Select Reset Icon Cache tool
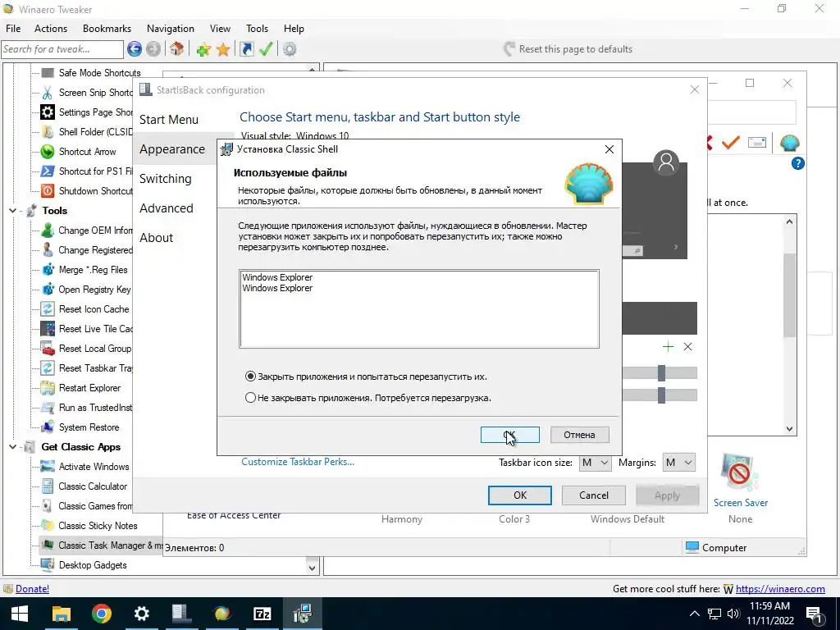The width and height of the screenshot is (840, 630). point(94,309)
